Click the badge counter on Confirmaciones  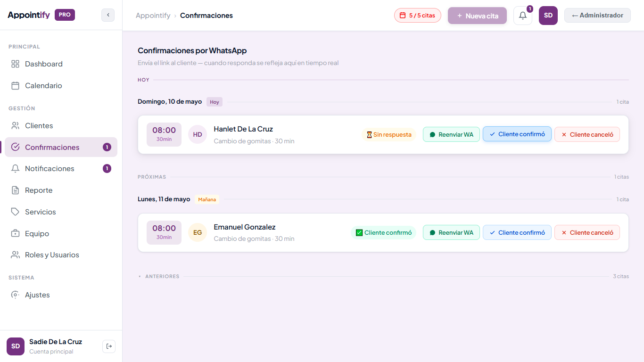[x=107, y=147]
